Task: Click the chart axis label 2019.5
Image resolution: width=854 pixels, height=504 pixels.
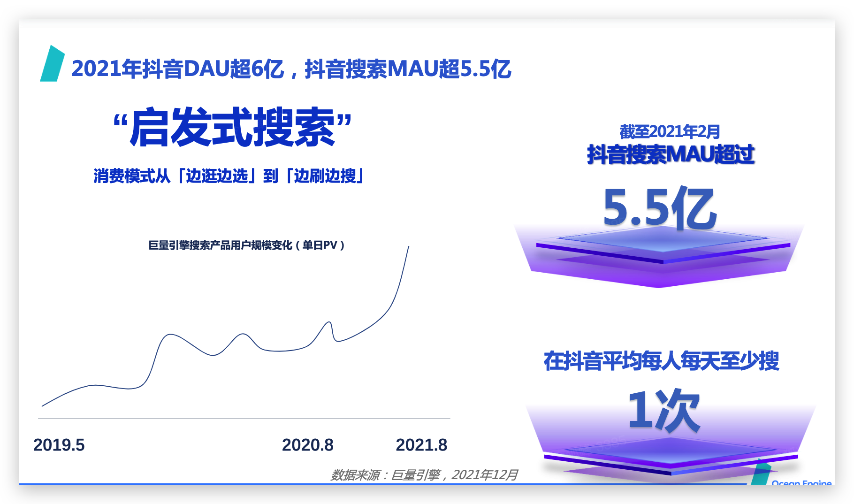Action: coord(59,445)
